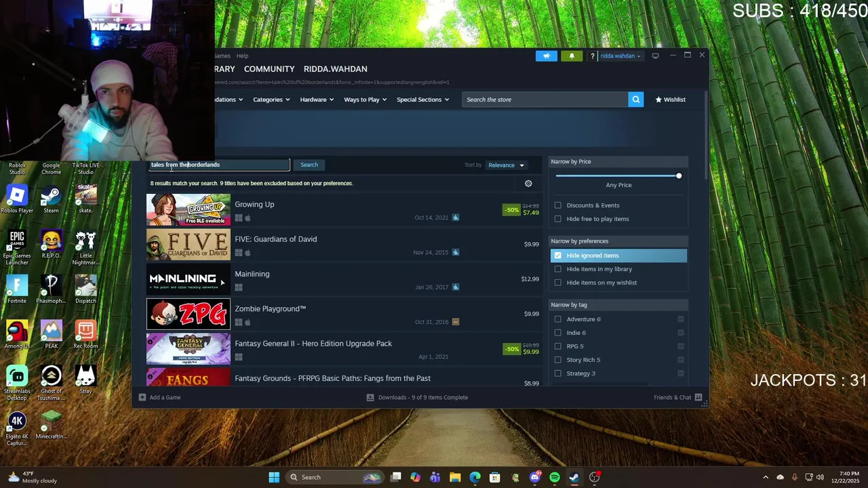Click the Steam question mark help icon
Screen dimensions: 868x488
[x=593, y=56]
